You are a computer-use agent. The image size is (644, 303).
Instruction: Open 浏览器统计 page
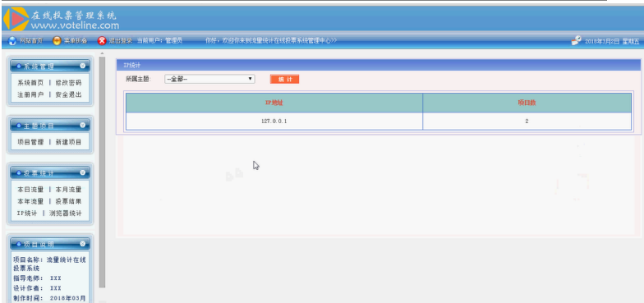tap(66, 213)
